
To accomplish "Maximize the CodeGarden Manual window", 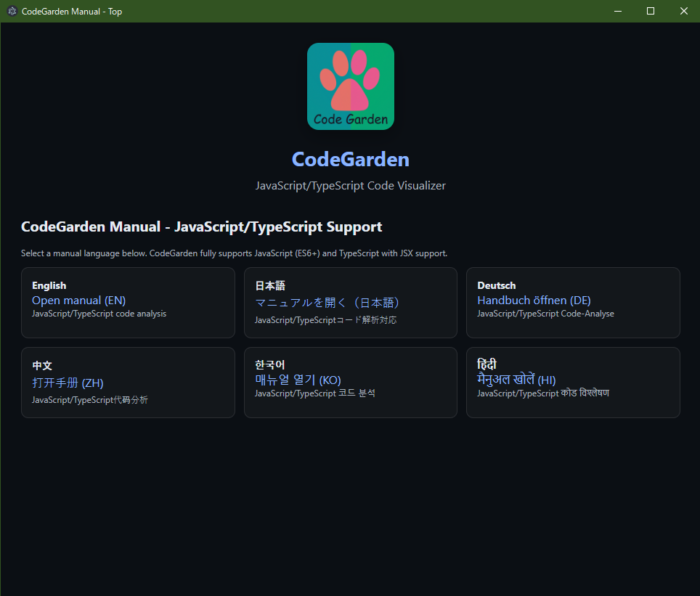I will [x=651, y=11].
